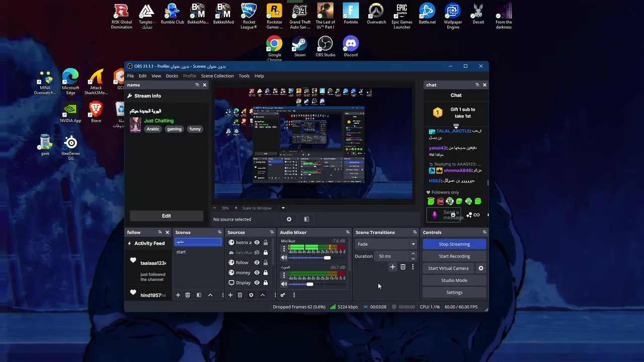Click Start Recording button
Screen dimensions: 644x362
click(454, 256)
